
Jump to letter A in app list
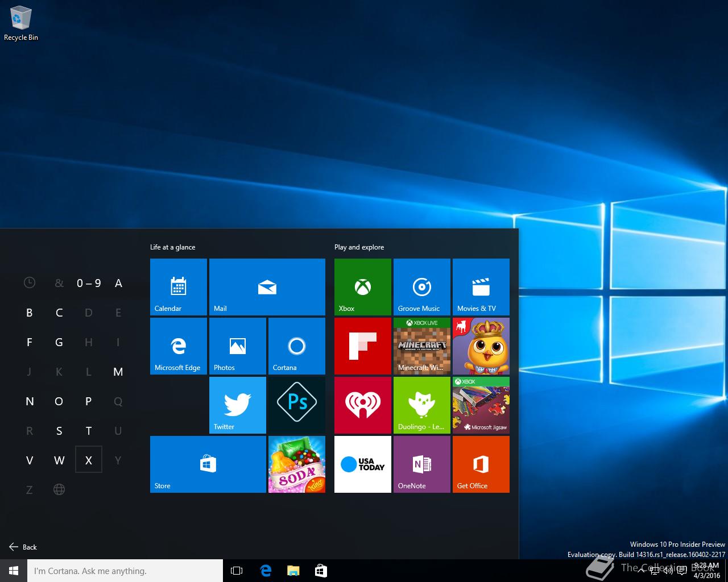point(118,282)
